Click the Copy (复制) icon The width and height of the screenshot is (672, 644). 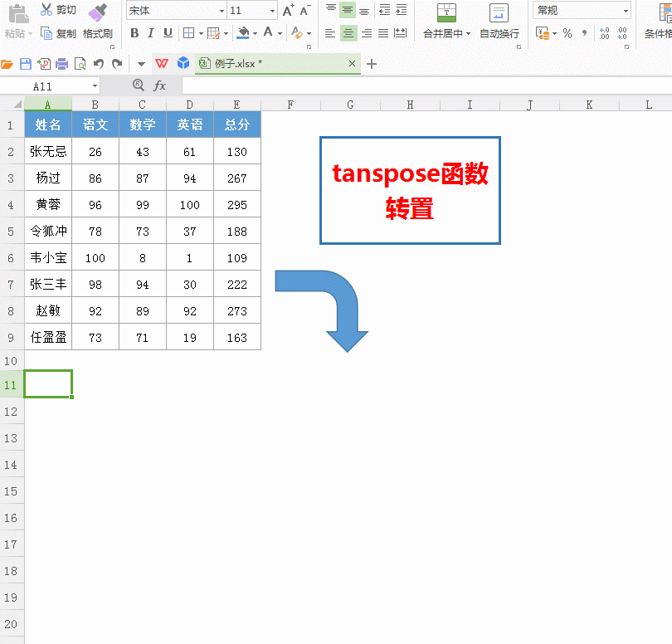click(46, 33)
